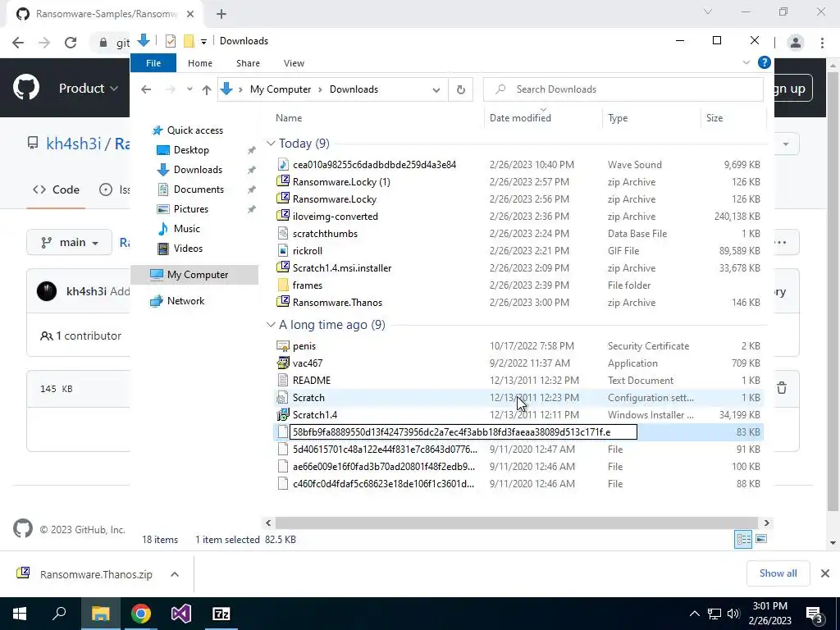840x630 pixels.
Task: Open the File ribbon tab
Action: [x=153, y=63]
